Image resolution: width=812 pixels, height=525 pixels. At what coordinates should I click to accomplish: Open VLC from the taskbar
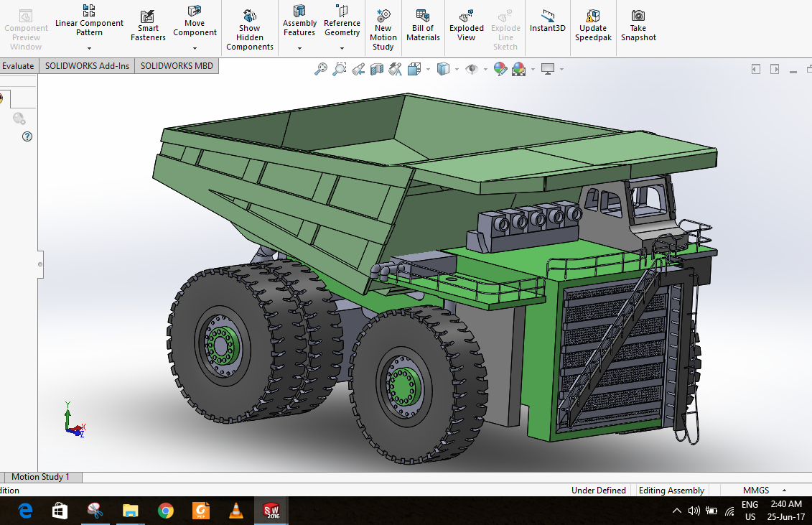(x=235, y=511)
